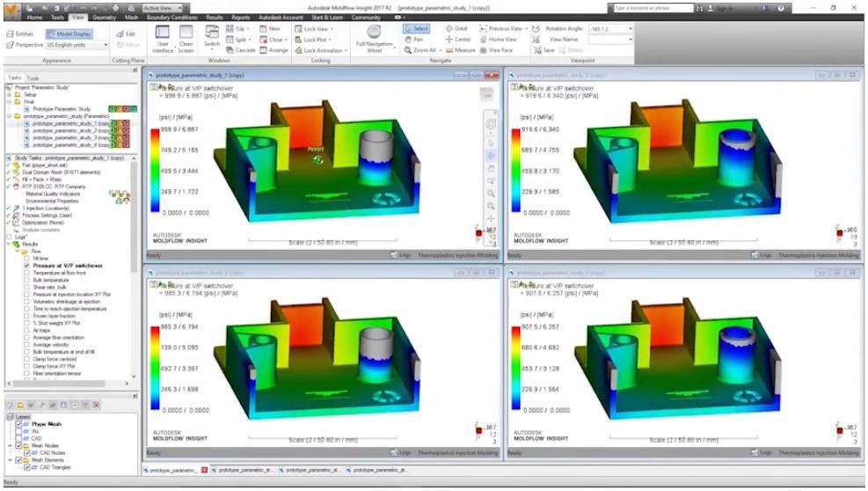Cascade the open windows
This screenshot has width=868, height=491.
(x=241, y=50)
